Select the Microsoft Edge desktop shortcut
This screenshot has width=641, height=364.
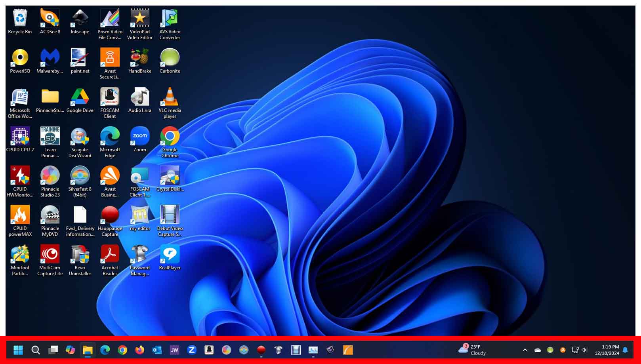pos(110,142)
